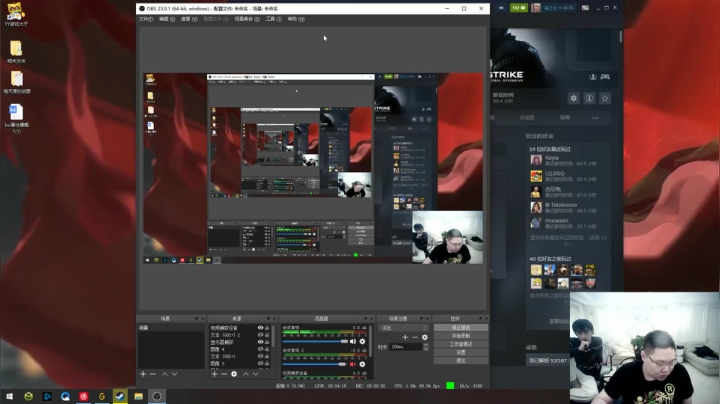Add a scene transition with plus icon

point(405,337)
